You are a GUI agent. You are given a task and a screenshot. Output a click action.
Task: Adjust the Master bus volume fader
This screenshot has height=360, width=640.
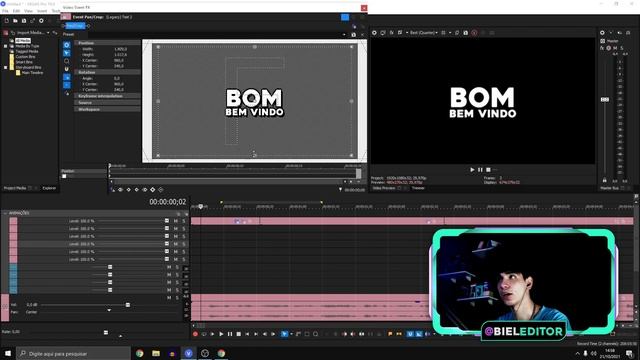605,100
